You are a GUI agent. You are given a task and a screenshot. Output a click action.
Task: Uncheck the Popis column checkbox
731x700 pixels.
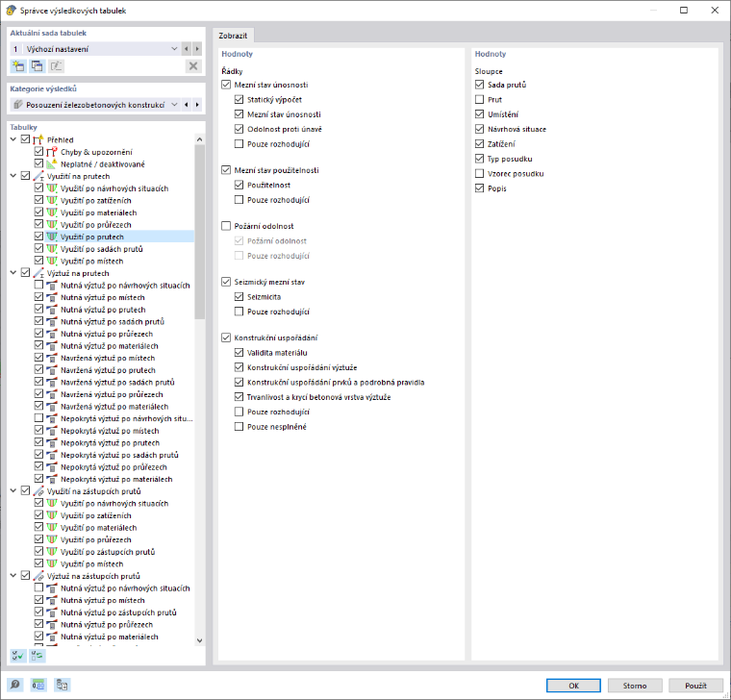(479, 188)
